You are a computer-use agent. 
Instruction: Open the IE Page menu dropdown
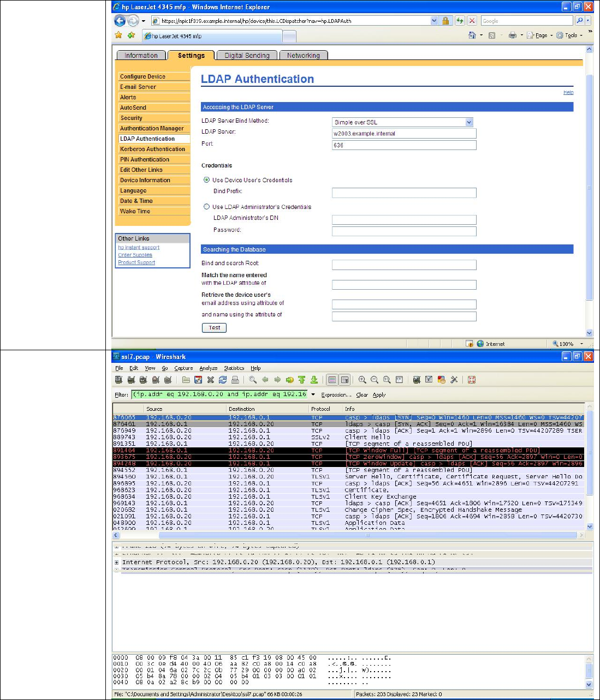click(x=540, y=35)
